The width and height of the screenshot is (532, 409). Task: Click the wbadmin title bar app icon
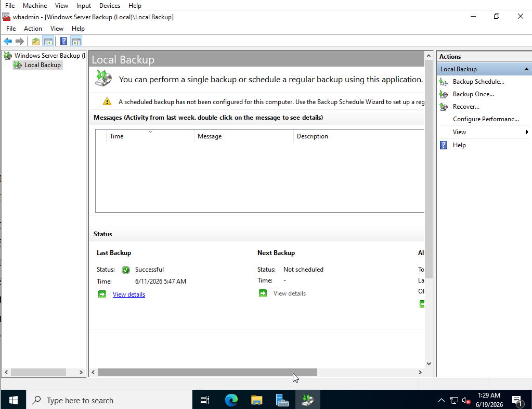[6, 17]
